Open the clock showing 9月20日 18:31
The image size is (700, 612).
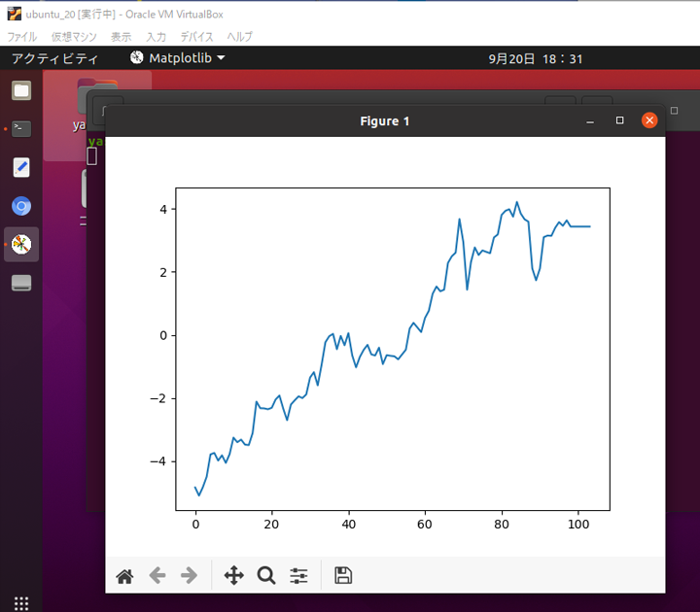click(x=536, y=59)
